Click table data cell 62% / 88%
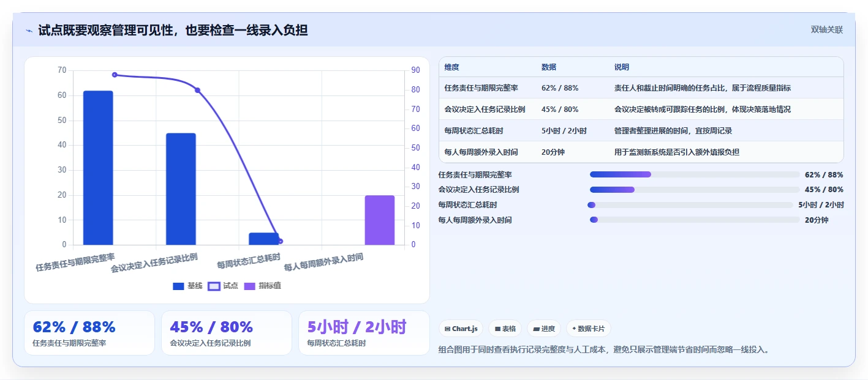The width and height of the screenshot is (868, 380). click(x=560, y=88)
